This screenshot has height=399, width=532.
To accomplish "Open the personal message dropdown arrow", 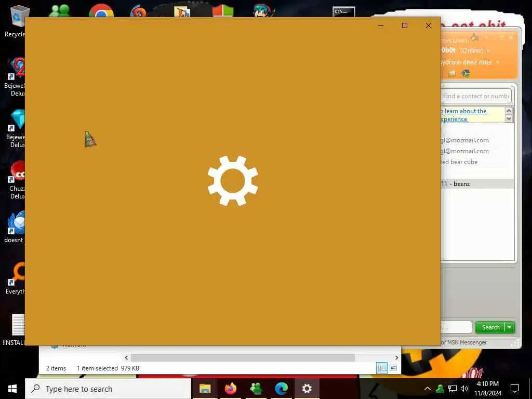I will pos(498,62).
